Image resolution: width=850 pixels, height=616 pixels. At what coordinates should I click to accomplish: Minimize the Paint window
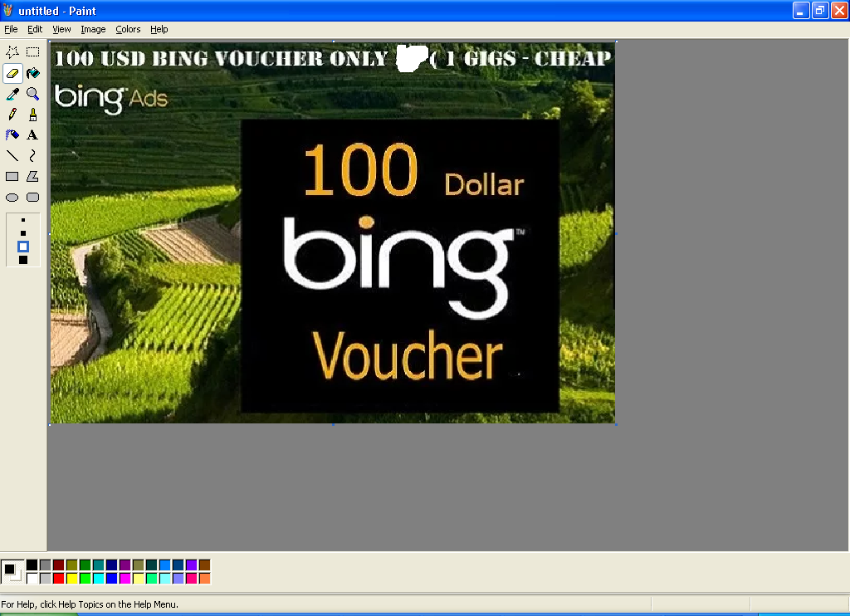(x=801, y=10)
